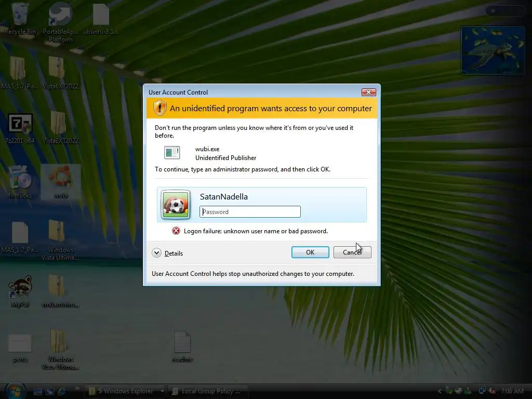Image resolution: width=532 pixels, height=399 pixels.
Task: Click the sidebar add gadgets plus control
Action: tap(493, 11)
